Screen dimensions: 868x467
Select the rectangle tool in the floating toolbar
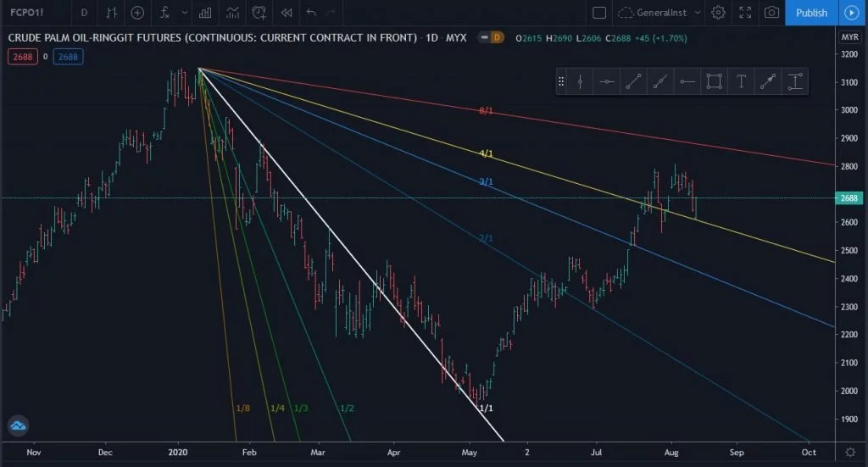[x=714, y=81]
